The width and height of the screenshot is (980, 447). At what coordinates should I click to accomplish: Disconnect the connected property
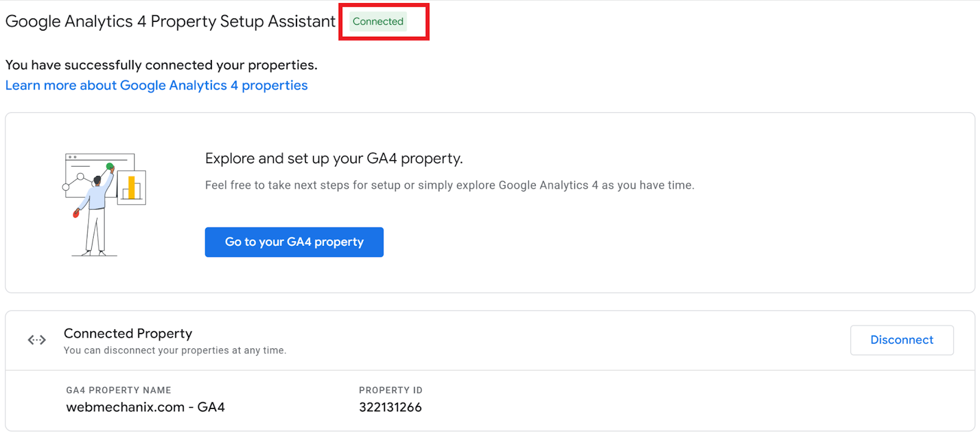902,340
